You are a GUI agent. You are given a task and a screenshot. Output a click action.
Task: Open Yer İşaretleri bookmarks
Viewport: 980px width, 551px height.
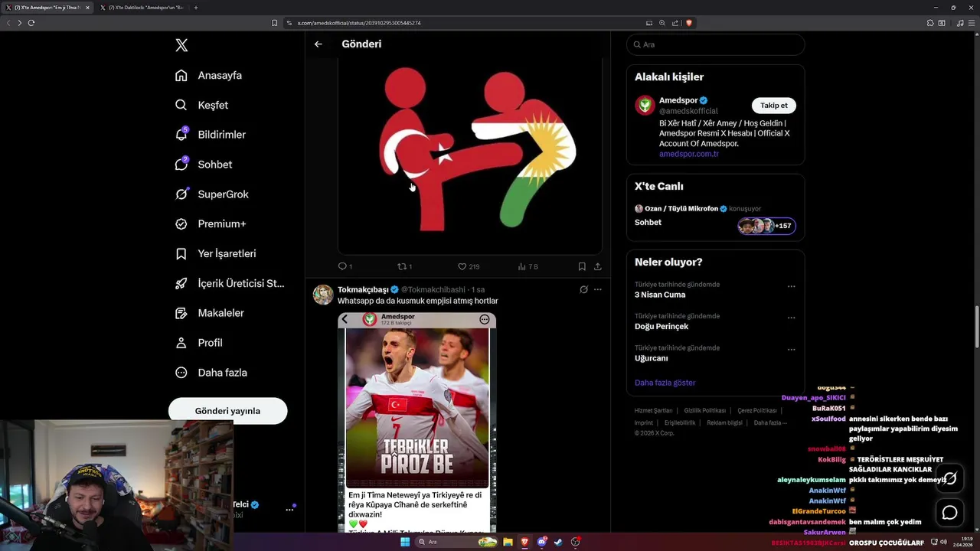tap(215, 253)
